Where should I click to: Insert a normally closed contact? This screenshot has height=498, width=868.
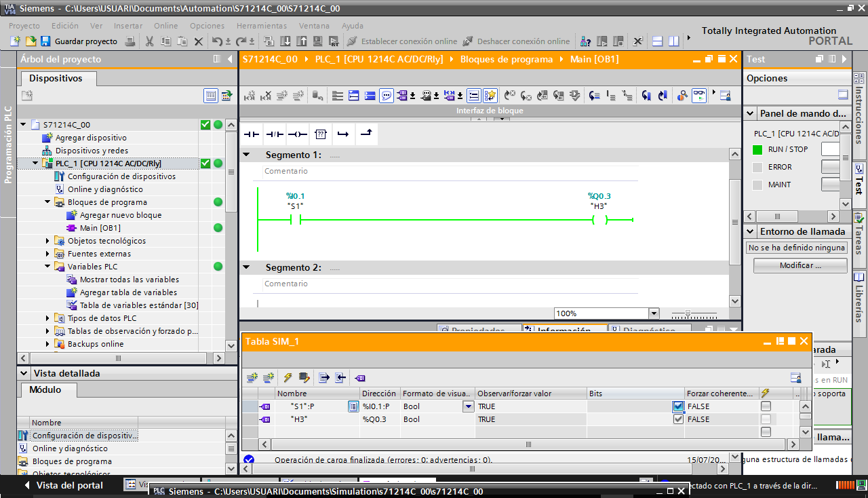[275, 134]
